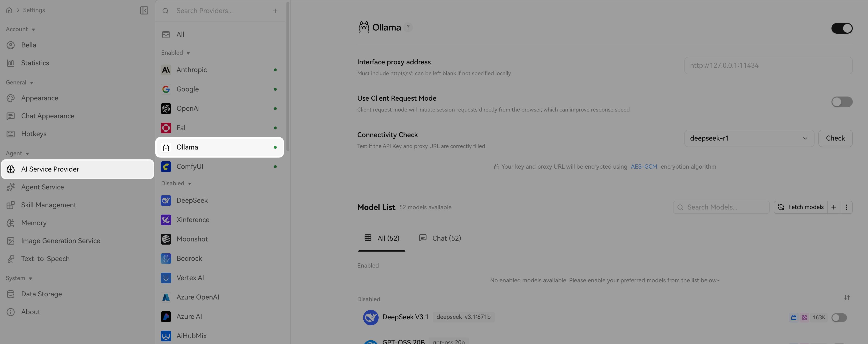Click the Moonshot provider icon
Screen dimensions: 868x344
[x=166, y=239]
